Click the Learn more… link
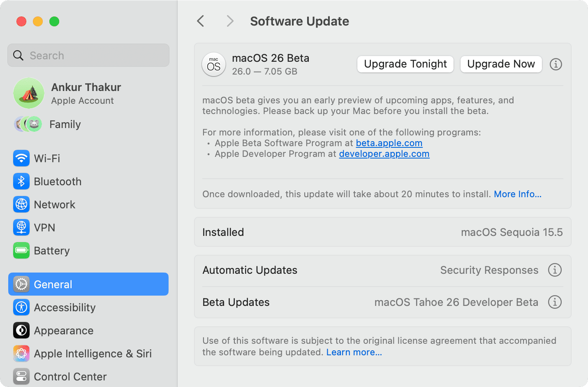This screenshot has height=387, width=588. point(354,352)
